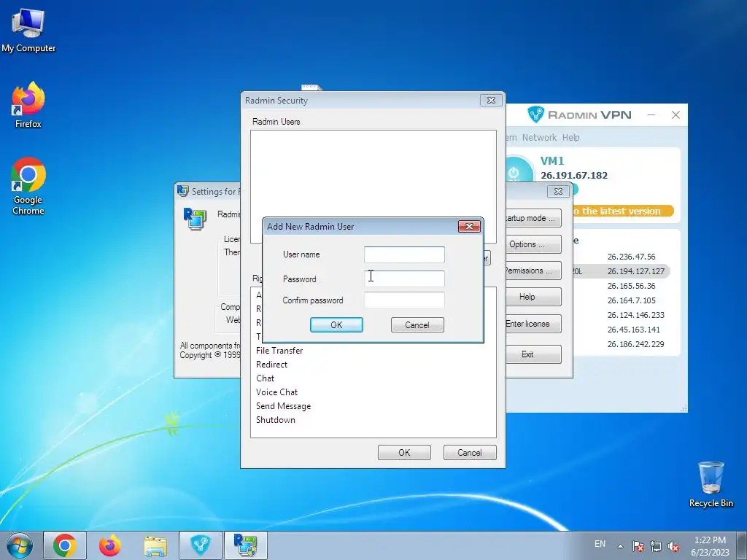Open muted volume tray icon

click(x=673, y=546)
